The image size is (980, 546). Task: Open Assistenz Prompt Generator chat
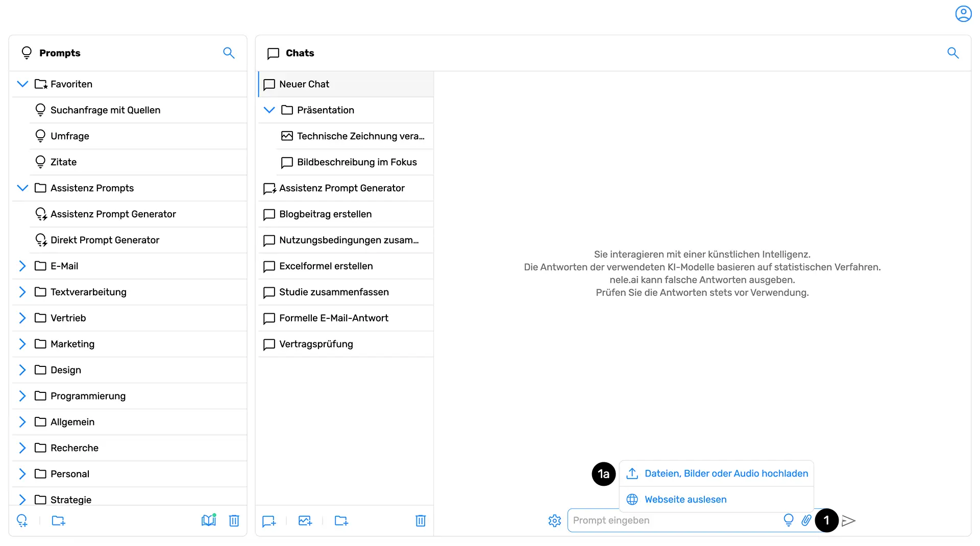tap(346, 188)
